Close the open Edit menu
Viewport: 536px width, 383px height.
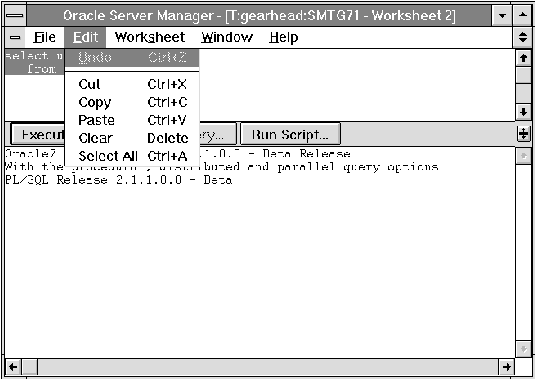[x=85, y=37]
